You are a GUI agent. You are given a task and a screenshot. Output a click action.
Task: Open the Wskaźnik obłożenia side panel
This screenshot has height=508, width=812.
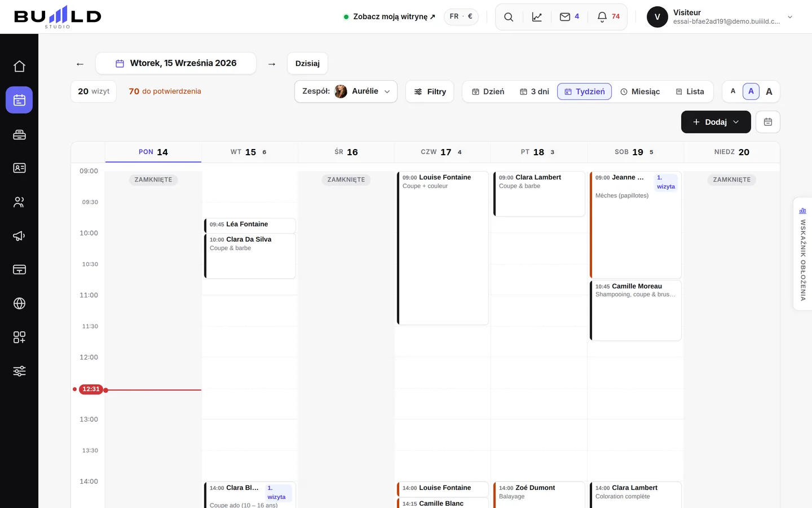pyautogui.click(x=802, y=253)
